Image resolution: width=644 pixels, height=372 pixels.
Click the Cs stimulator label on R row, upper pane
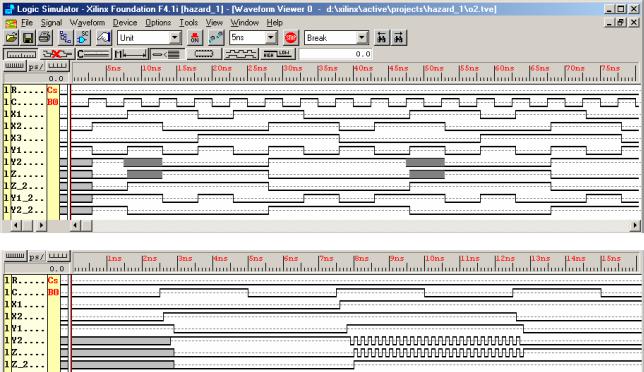(53, 90)
